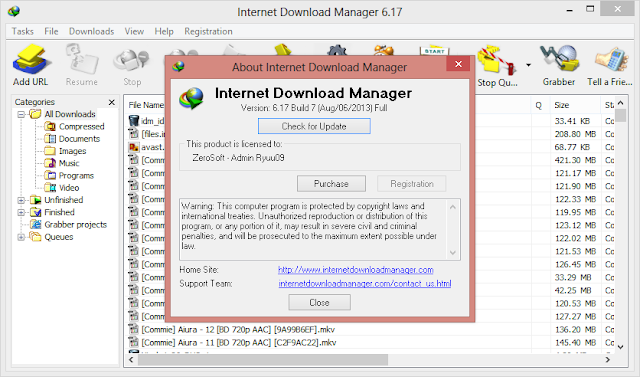This screenshot has width=640, height=377.
Task: Click download list vertical scroll up arrow
Action: point(620,102)
